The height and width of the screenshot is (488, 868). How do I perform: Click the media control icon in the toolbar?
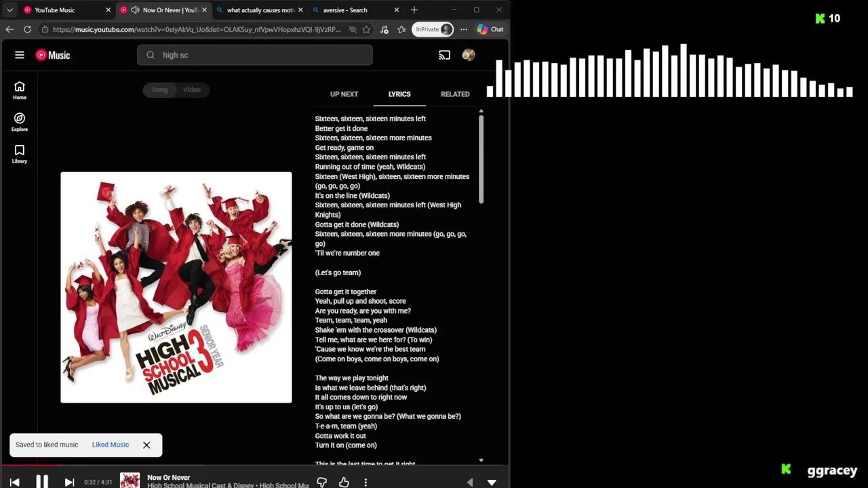click(384, 29)
